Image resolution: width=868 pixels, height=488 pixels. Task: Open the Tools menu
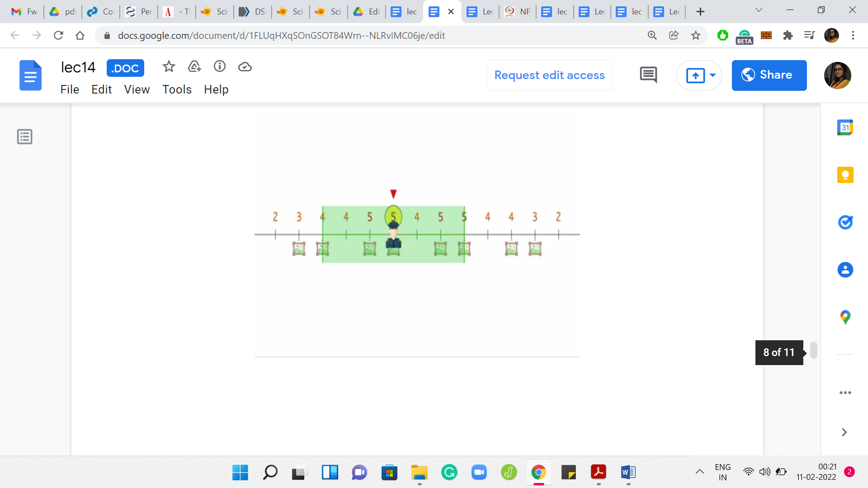click(177, 89)
